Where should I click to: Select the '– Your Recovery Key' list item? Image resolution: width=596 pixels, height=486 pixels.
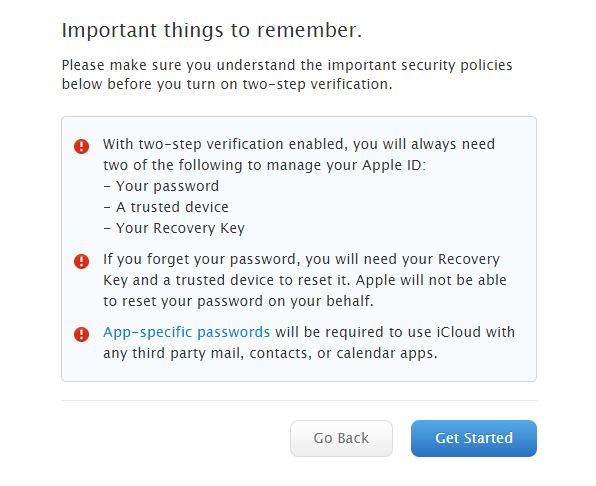pyautogui.click(x=174, y=228)
